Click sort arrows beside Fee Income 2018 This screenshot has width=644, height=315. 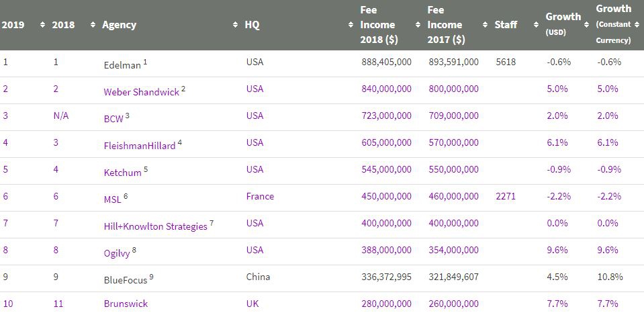[417, 25]
